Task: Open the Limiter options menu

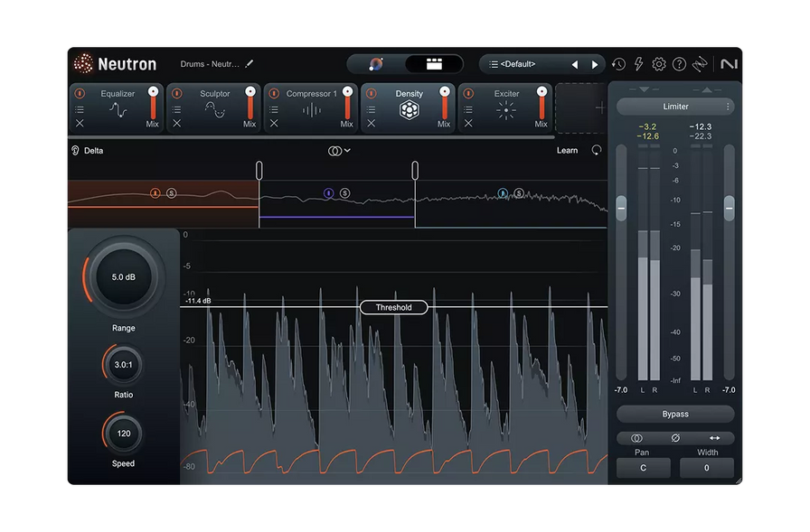Action: tap(728, 107)
